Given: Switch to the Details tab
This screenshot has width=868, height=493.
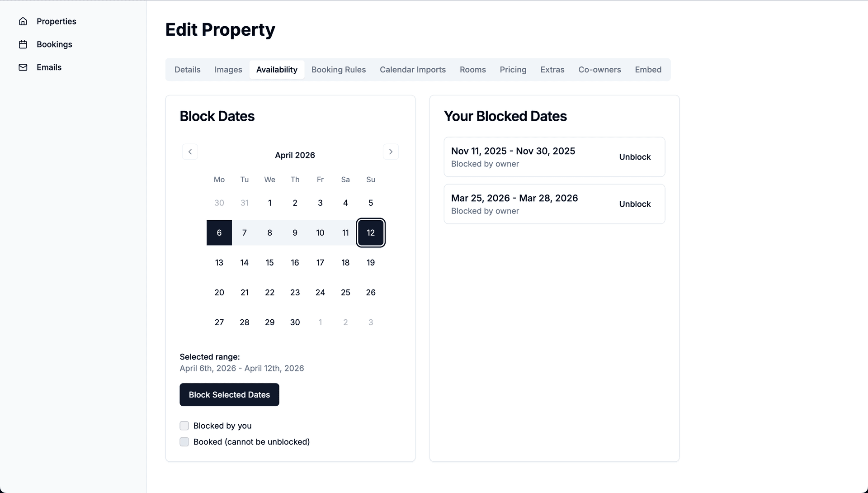Looking at the screenshot, I should [x=187, y=70].
